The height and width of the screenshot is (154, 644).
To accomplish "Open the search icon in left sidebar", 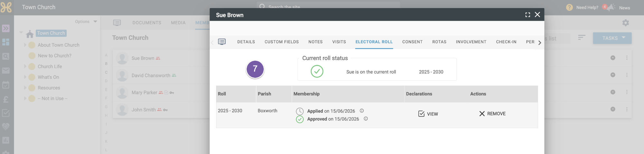I will coord(6,56).
